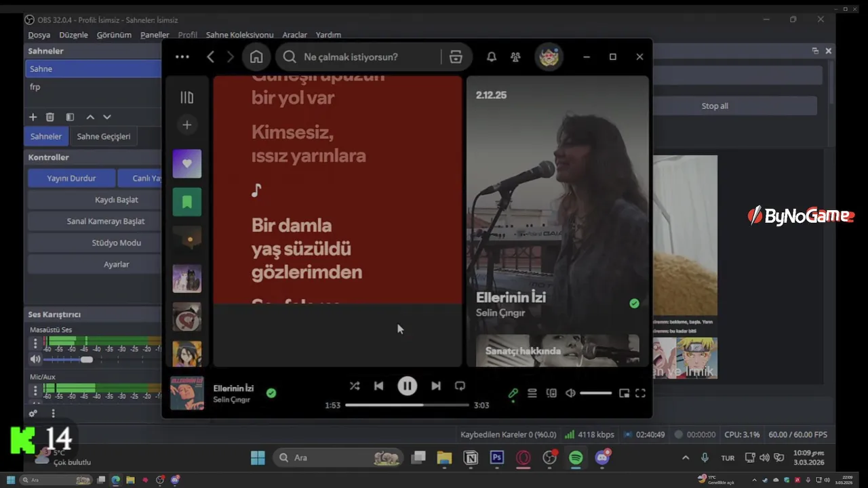Viewport: 868px width, 488px height.
Task: Open OBS Ayarlar button
Action: click(x=95, y=264)
